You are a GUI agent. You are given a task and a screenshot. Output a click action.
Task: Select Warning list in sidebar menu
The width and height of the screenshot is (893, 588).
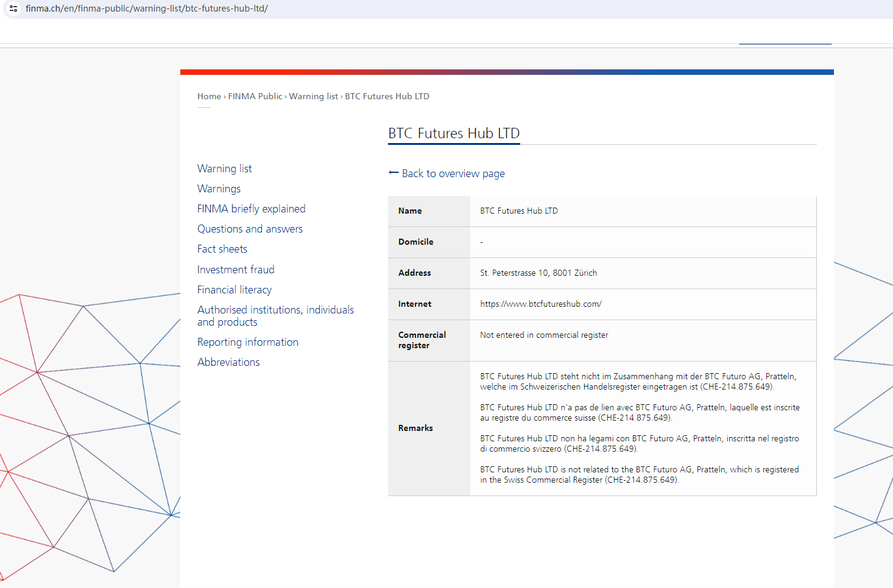coord(224,169)
